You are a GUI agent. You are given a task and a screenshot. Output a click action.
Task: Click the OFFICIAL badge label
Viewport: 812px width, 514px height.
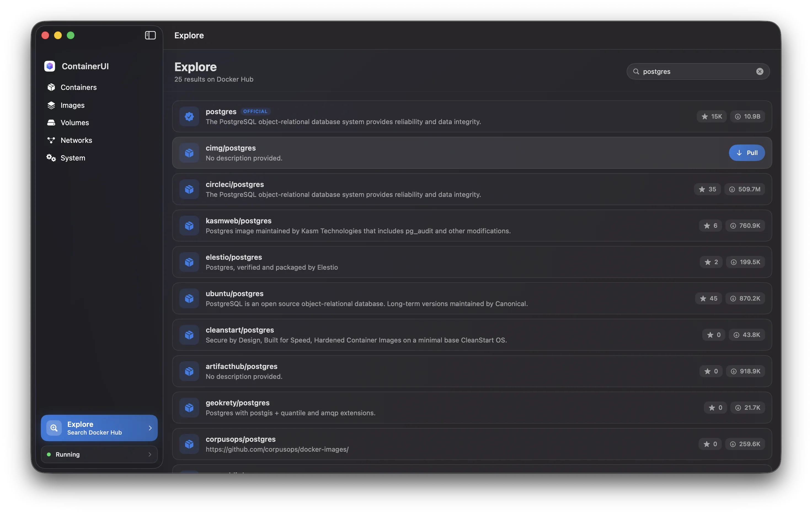[255, 112]
